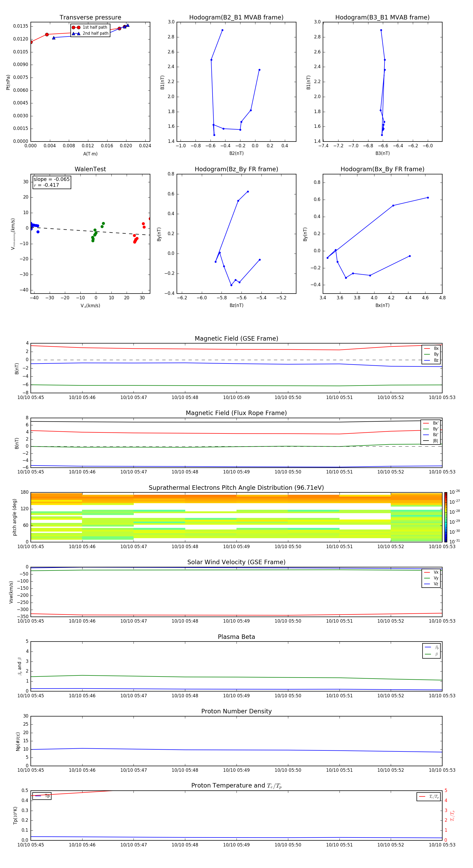Image resolution: width=473 pixels, height=868 pixels.
Task: Click the 'slope = -0.065' annotation
Action: pos(52,179)
